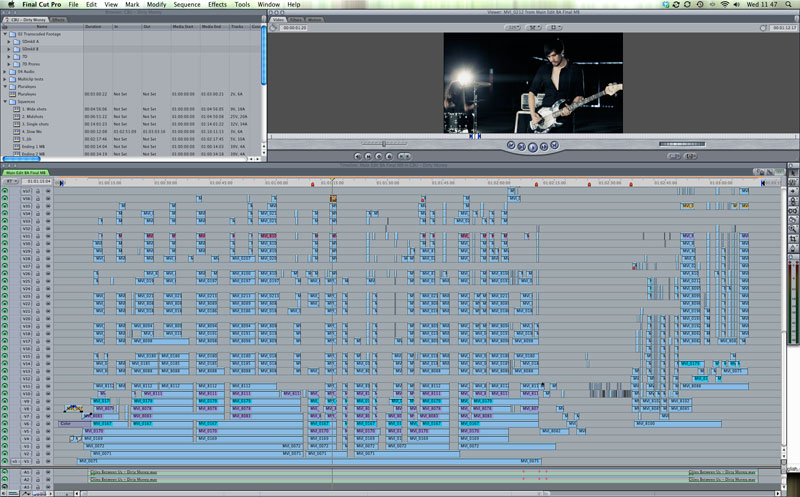Expand the 5Dmkll B bin
The image size is (800, 497).
[x=9, y=49]
